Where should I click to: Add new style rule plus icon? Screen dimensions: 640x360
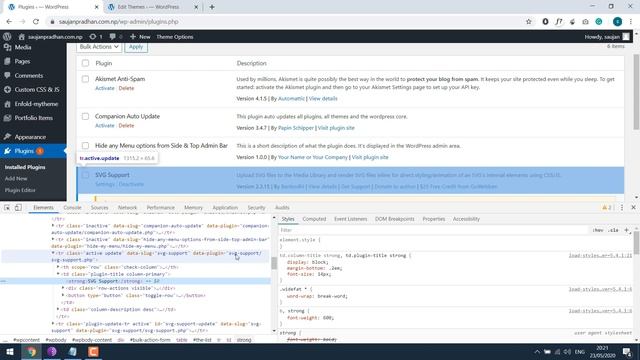[x=626, y=230]
